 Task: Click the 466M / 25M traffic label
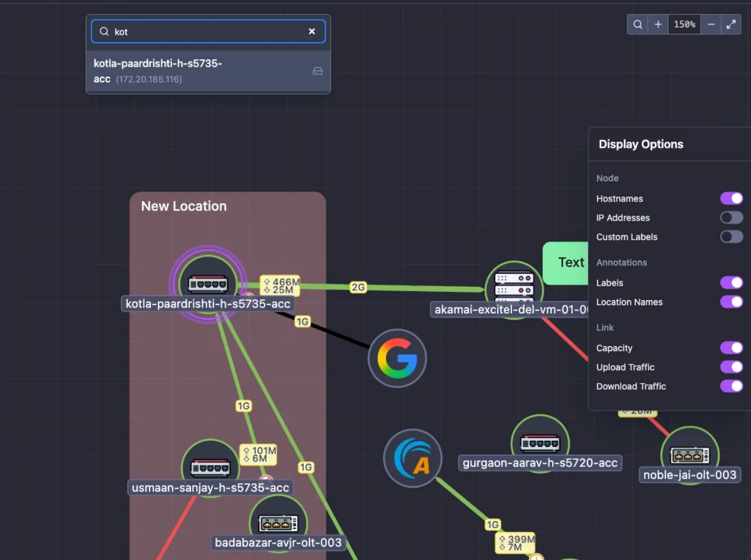click(280, 286)
